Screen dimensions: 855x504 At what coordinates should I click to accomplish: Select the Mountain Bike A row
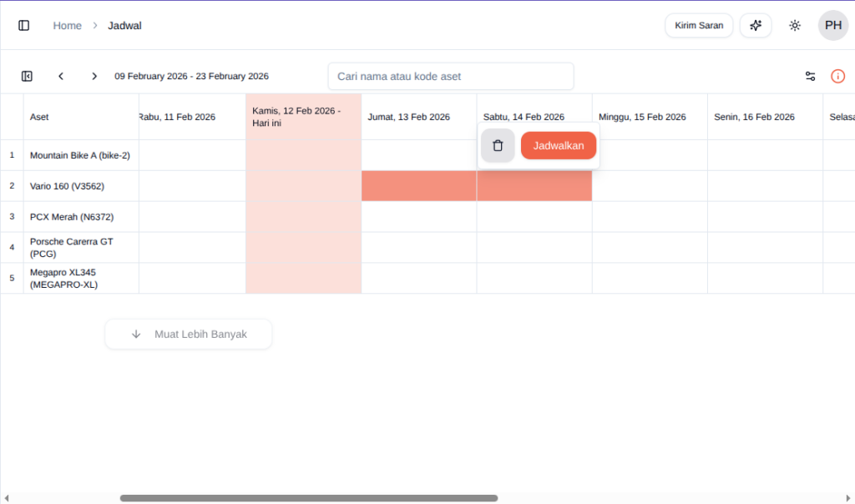pos(79,155)
